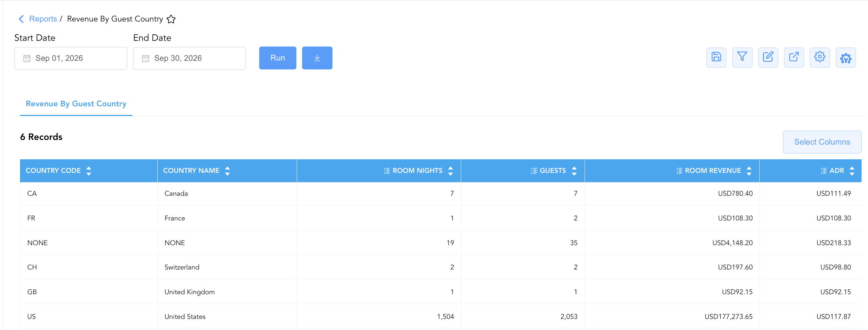Image resolution: width=868 pixels, height=330 pixels.
Task: Click the Room Nights column list icon
Action: (x=387, y=171)
